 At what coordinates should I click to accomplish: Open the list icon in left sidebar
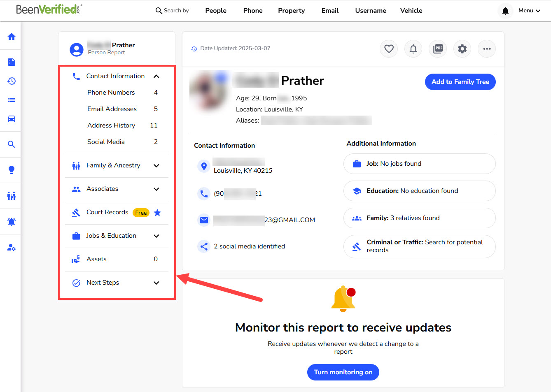[12, 100]
